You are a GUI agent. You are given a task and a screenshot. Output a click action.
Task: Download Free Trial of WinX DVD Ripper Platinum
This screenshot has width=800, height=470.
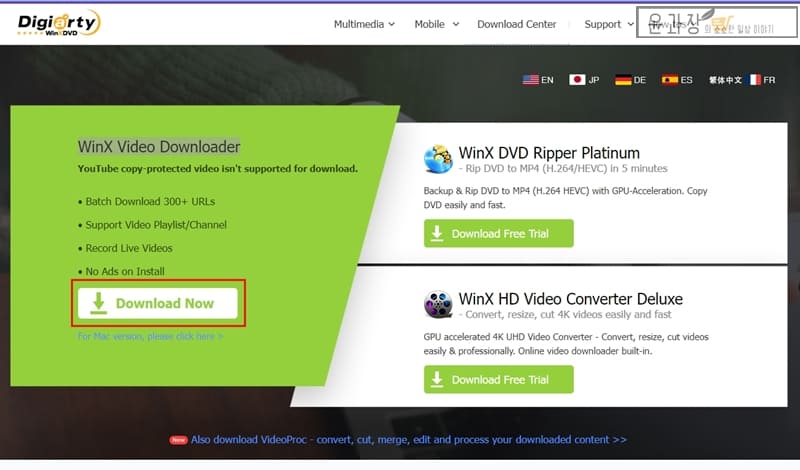498,233
